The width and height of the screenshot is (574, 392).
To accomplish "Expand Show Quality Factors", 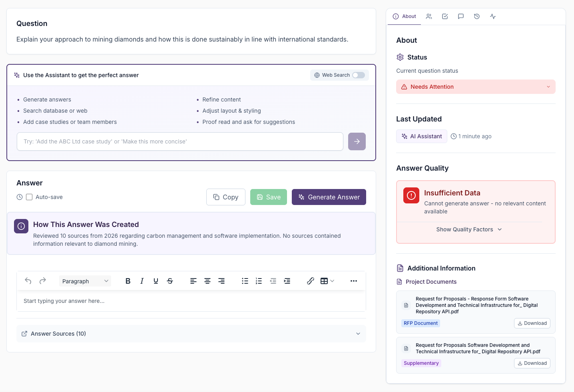I will [x=468, y=229].
